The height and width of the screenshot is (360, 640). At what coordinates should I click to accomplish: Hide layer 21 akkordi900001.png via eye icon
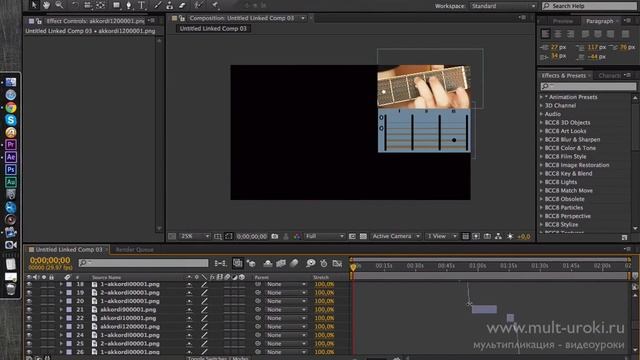coord(29,309)
